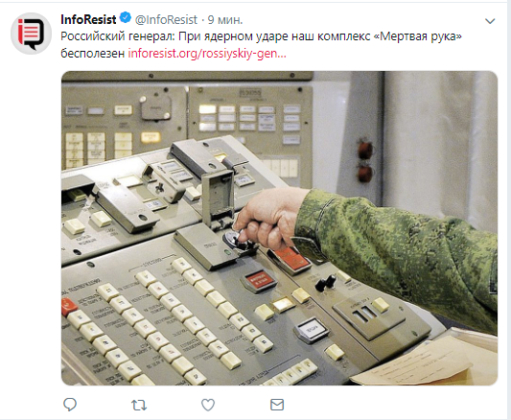The height and width of the screenshot is (420, 511).
Task: Open the inforesist.org/rossiyskiy-gen… link
Action: (x=207, y=53)
